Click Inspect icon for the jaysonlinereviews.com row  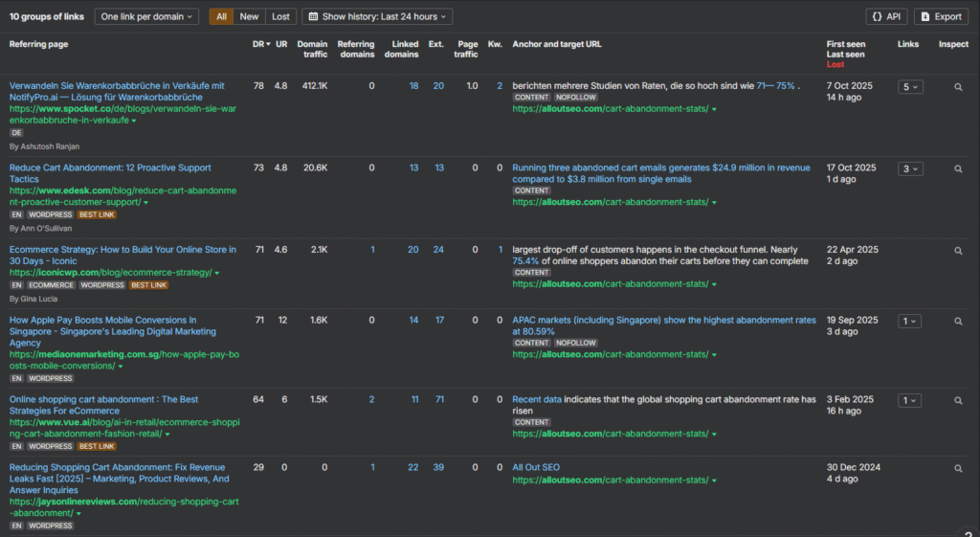(x=958, y=469)
